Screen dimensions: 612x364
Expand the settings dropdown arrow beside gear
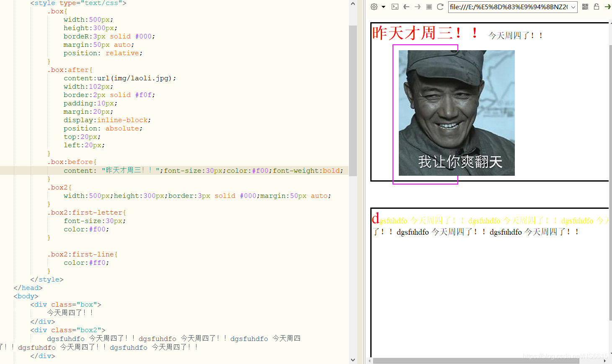[383, 7]
